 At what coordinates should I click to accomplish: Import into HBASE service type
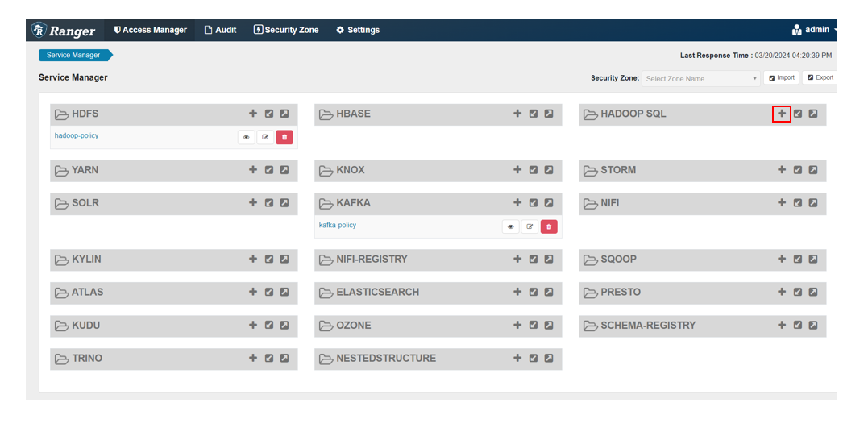click(x=534, y=114)
